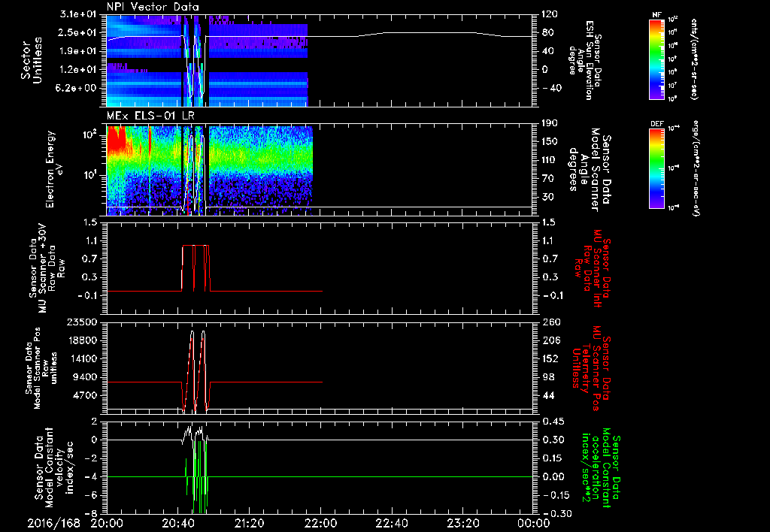Click the 98 telemetry tick label
Image resolution: width=770 pixels, height=532 pixels.
click(547, 377)
